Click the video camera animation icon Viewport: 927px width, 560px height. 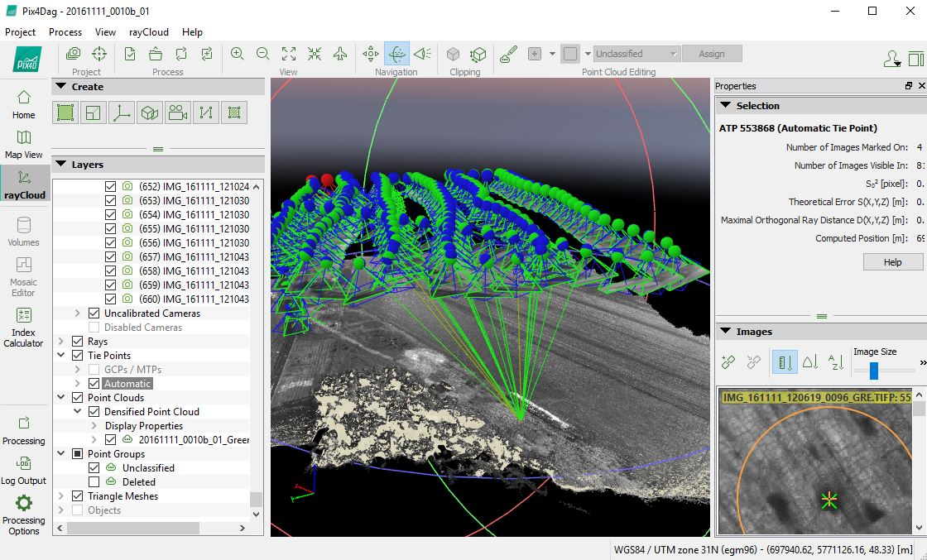[x=177, y=112]
